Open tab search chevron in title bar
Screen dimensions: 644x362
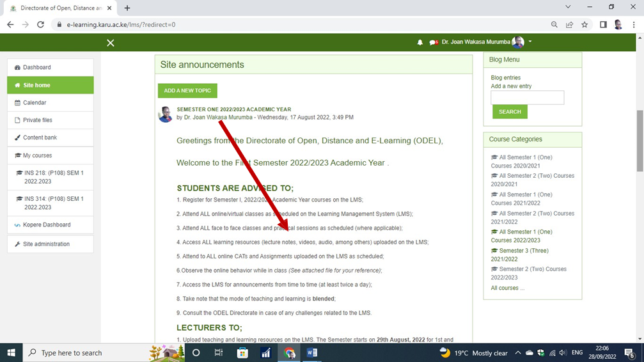[568, 6]
